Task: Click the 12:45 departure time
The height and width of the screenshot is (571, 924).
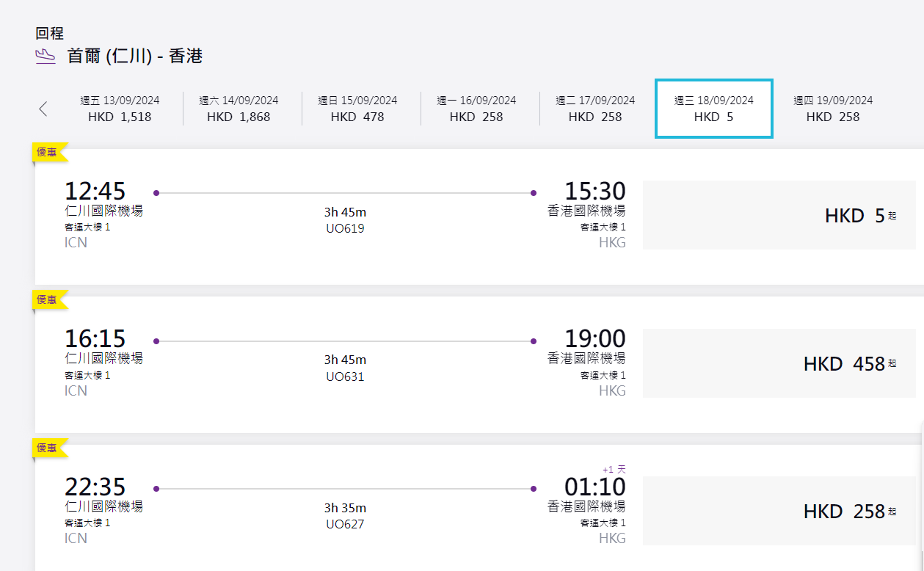Action: coord(95,192)
